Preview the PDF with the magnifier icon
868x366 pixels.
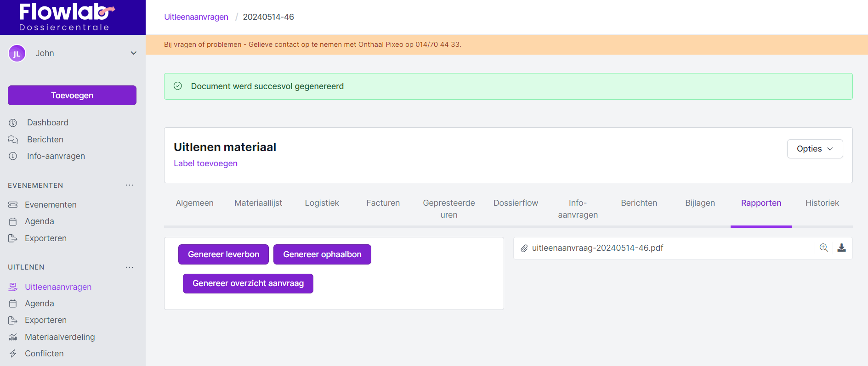click(x=824, y=248)
